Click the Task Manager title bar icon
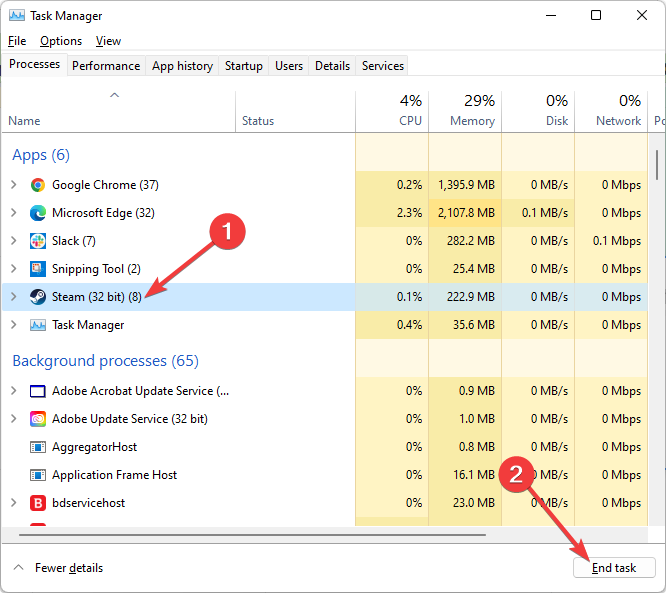Image resolution: width=666 pixels, height=593 pixels. coord(17,16)
